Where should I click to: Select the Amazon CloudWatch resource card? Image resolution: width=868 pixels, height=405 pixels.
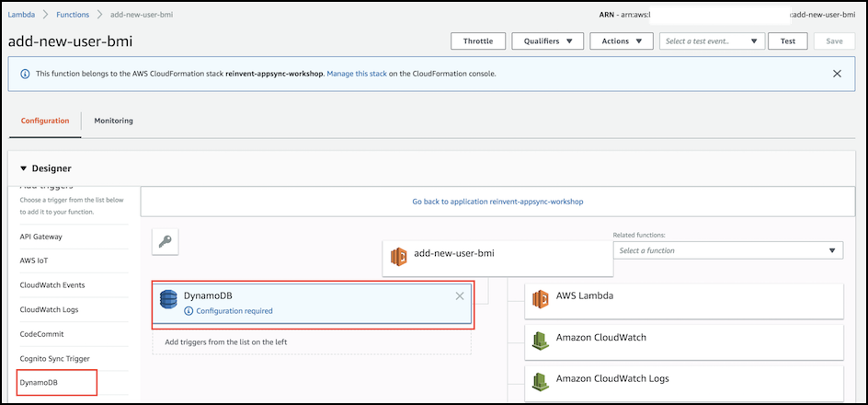684,343
